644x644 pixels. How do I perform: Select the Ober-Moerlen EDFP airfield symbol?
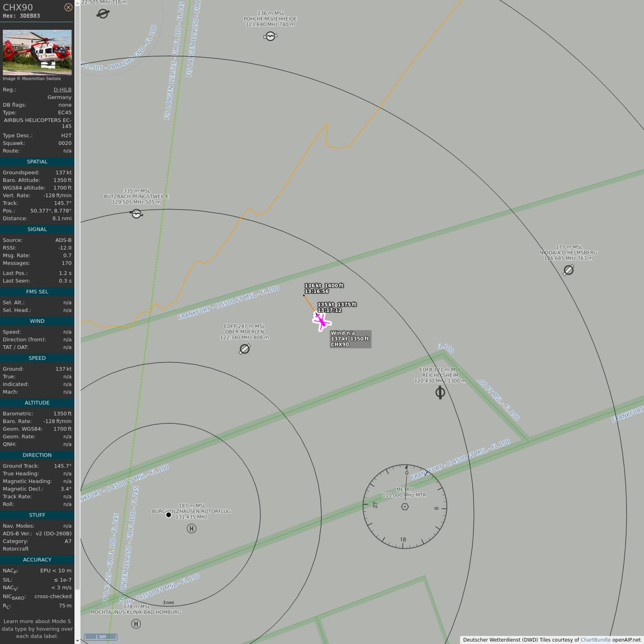245,349
